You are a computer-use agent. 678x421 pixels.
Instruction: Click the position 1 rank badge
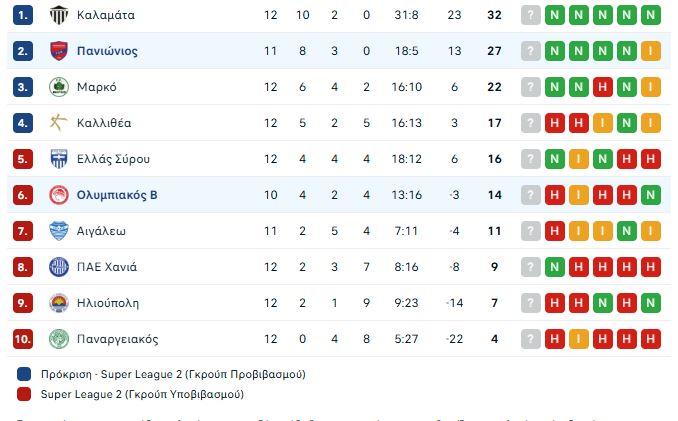(24, 15)
